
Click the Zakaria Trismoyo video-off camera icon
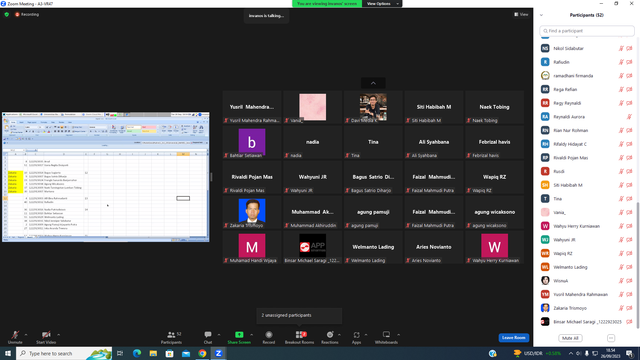pyautogui.click(x=629, y=308)
